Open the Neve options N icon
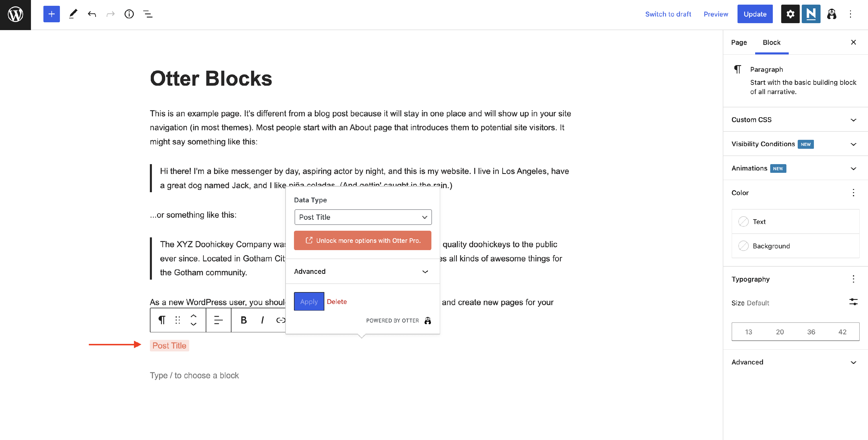Image resolution: width=868 pixels, height=440 pixels. pos(811,14)
